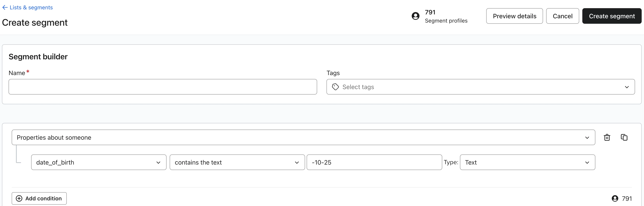Change the contains the text operator
644x206 pixels.
tap(237, 162)
